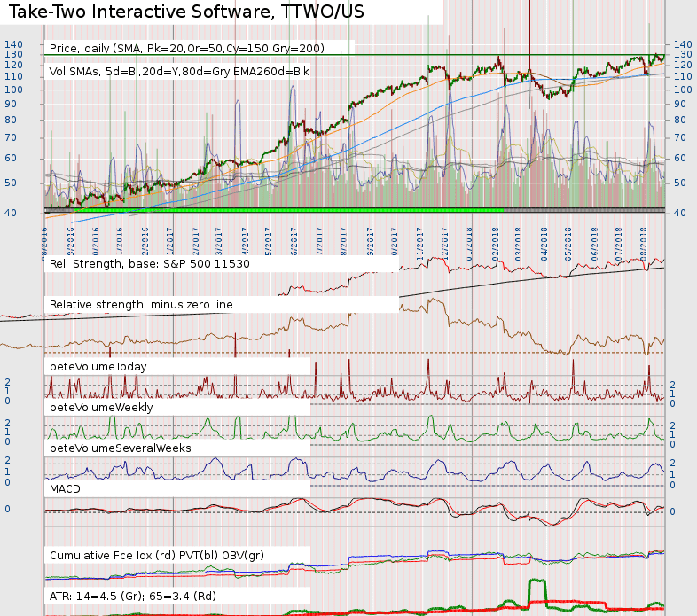This screenshot has height=616, width=697.
Task: Click 130 on the left price axis
Action: [13, 54]
